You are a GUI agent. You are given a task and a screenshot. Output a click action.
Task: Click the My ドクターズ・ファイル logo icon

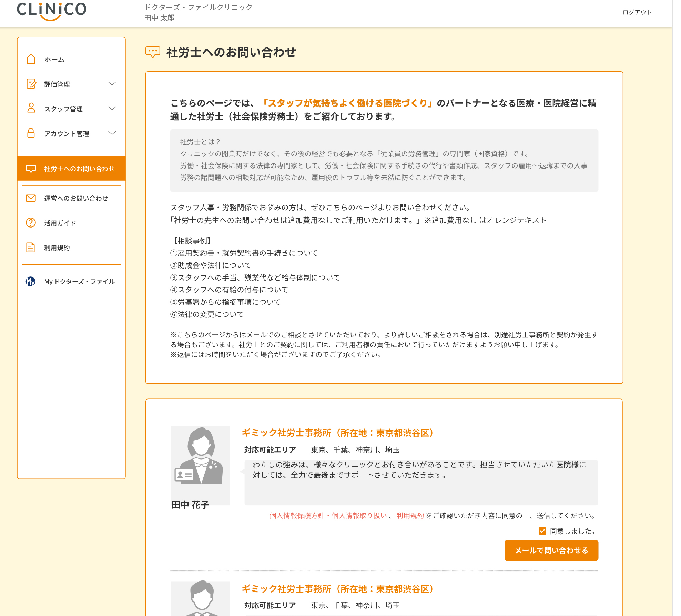tap(30, 282)
